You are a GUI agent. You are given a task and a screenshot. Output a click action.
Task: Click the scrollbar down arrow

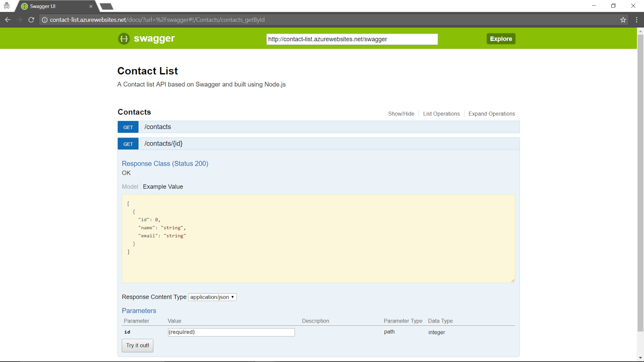[640, 358]
